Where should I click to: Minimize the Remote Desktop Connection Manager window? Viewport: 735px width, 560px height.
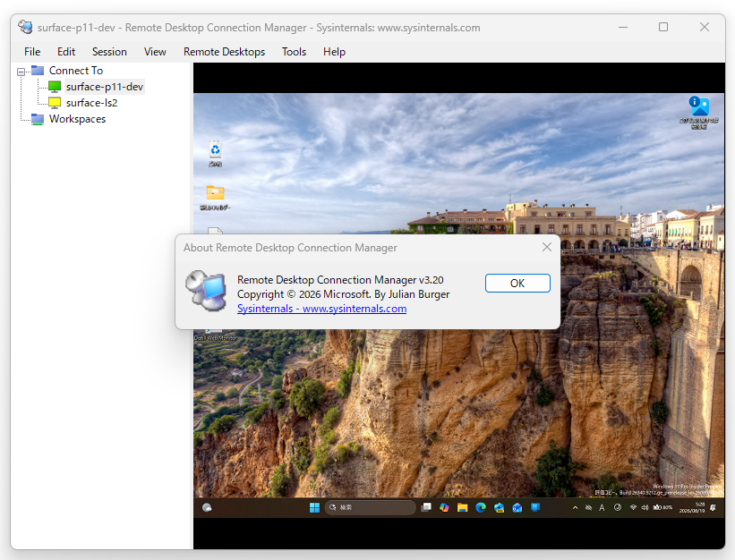tap(623, 27)
